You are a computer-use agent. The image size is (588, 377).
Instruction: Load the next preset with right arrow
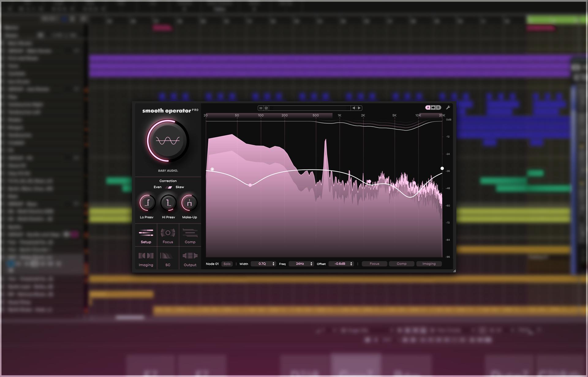click(x=359, y=108)
